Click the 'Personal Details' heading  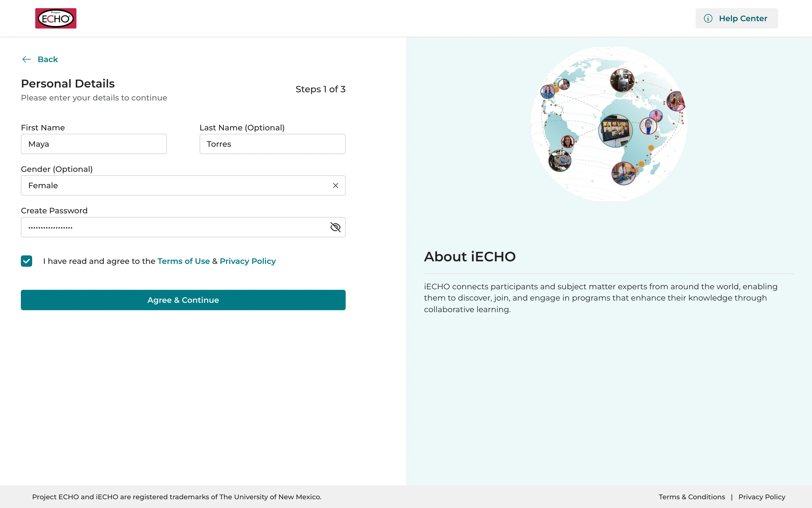click(68, 84)
